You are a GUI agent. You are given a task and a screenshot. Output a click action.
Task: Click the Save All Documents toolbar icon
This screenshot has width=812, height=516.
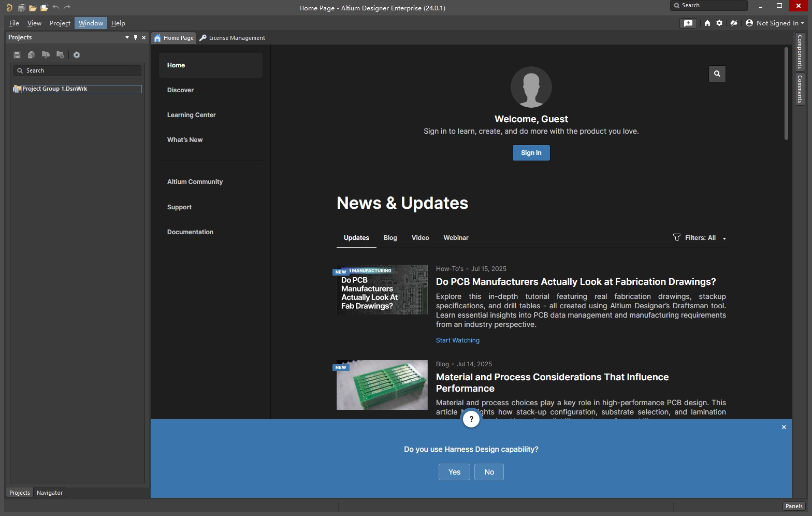click(x=21, y=8)
